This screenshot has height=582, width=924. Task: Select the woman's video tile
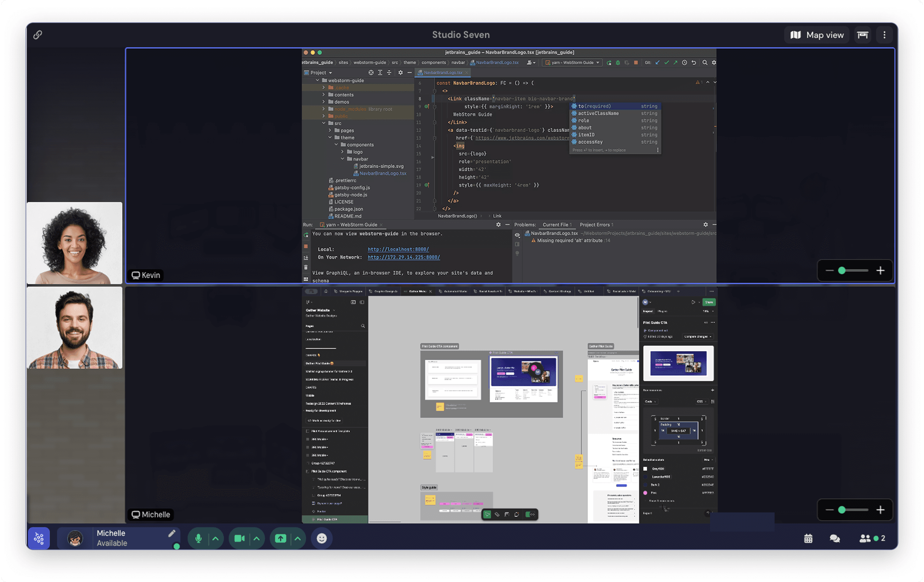[74, 243]
